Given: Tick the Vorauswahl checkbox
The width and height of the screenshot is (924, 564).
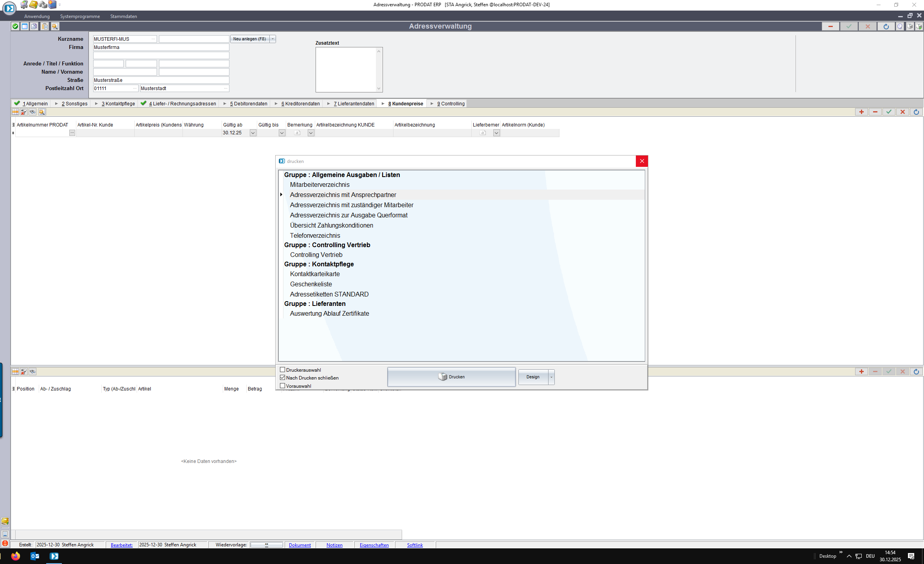Looking at the screenshot, I should pyautogui.click(x=283, y=386).
